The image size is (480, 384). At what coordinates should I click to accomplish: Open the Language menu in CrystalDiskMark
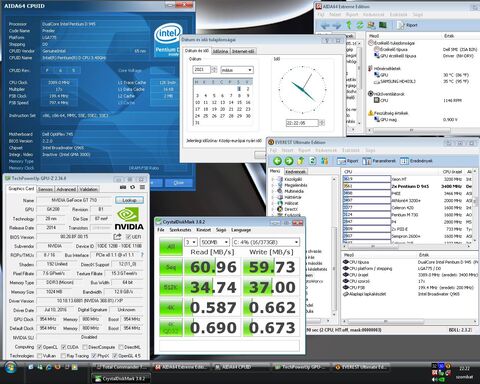(241, 230)
